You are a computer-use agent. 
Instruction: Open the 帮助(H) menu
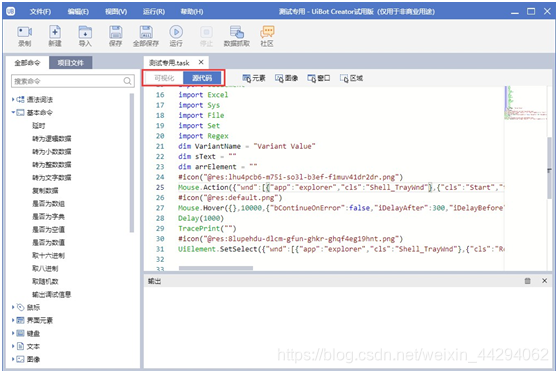coord(192,12)
